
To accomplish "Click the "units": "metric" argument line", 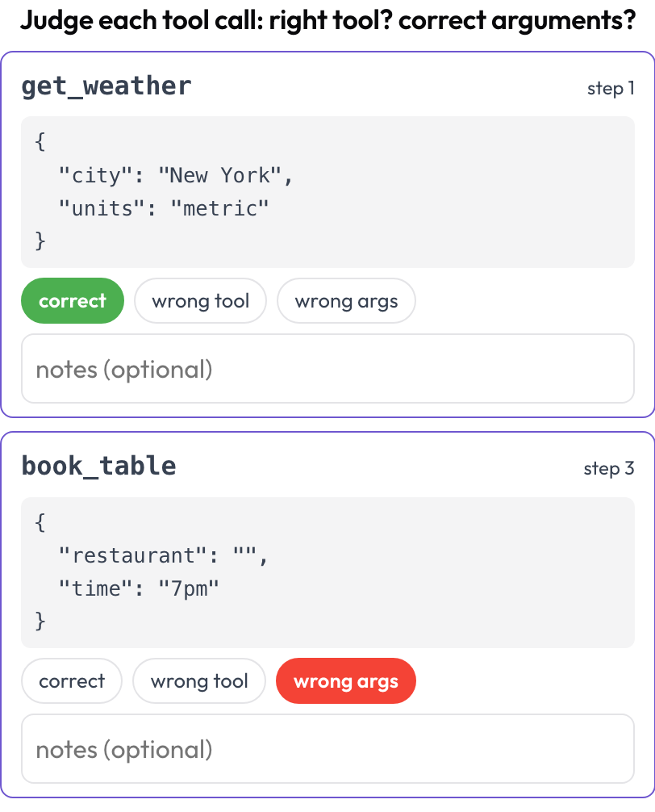I will 164,209.
